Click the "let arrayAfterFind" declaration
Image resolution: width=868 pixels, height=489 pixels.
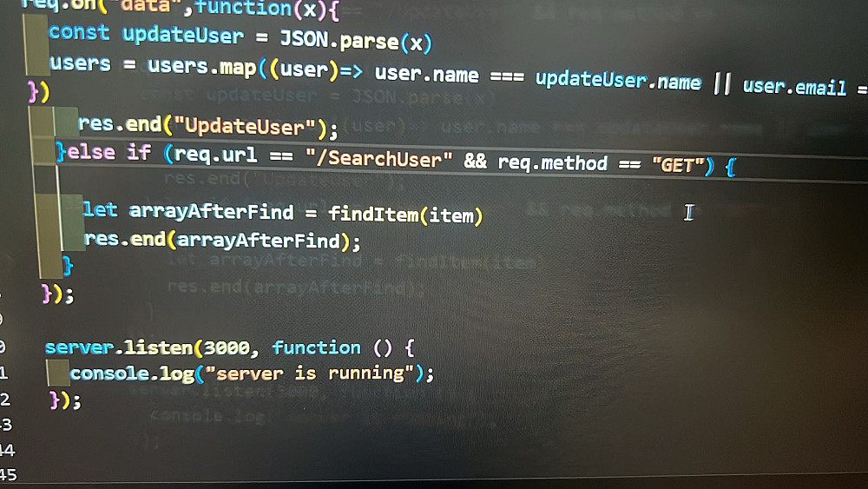point(188,211)
